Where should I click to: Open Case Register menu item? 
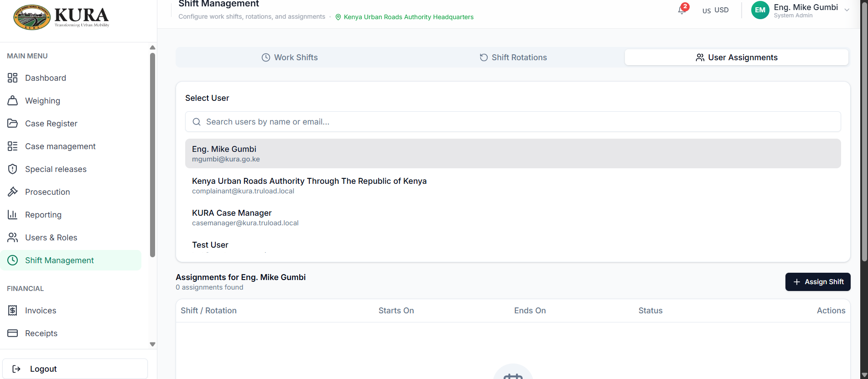point(71,124)
